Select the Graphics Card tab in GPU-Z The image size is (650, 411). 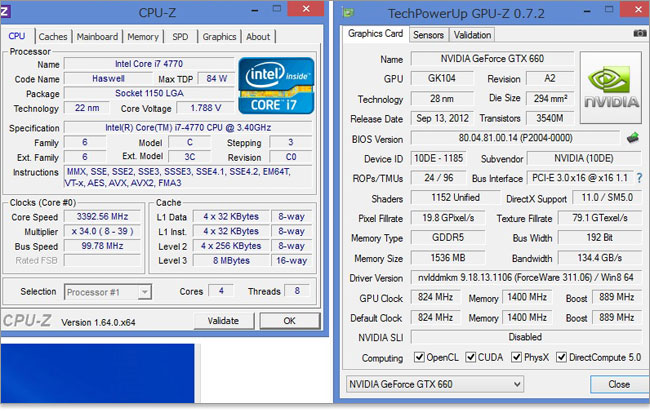click(x=375, y=34)
